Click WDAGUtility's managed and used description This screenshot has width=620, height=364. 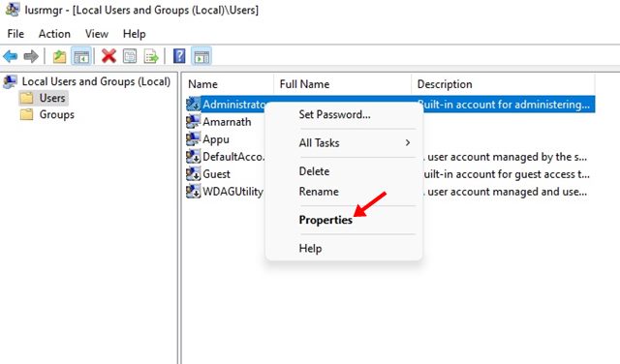point(505,192)
